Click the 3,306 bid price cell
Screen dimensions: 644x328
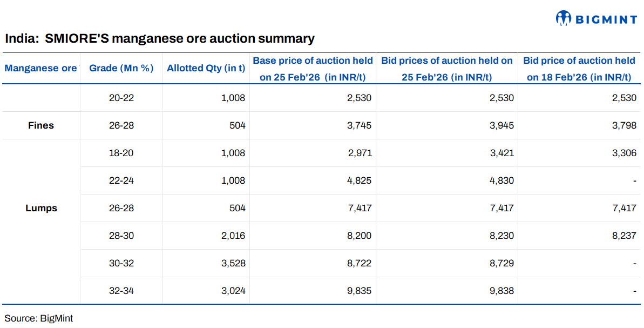tap(625, 153)
